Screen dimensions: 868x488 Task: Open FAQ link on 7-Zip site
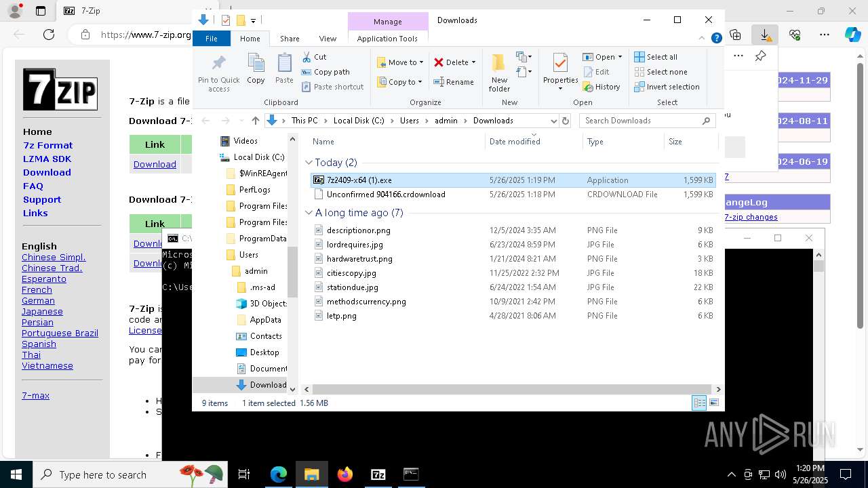point(33,186)
